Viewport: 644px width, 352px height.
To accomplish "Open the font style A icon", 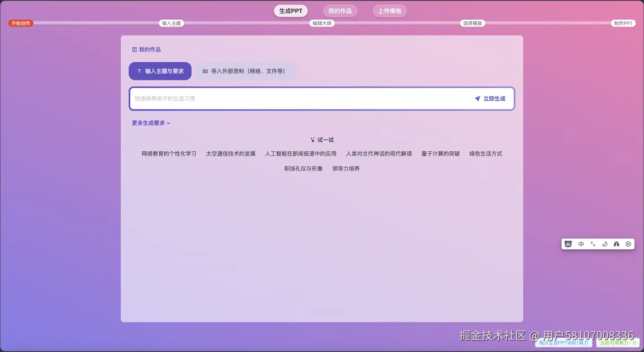I will (616, 244).
